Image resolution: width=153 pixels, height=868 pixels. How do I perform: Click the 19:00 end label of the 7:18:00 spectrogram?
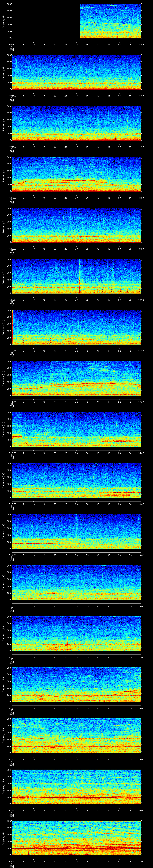[141, 759]
